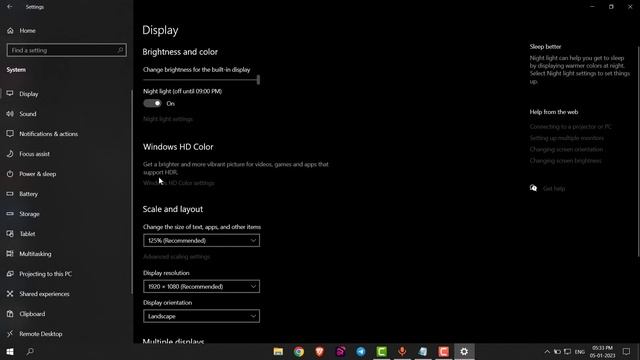The image size is (640, 360).
Task: Click the Shared experiences icon
Action: point(10,294)
